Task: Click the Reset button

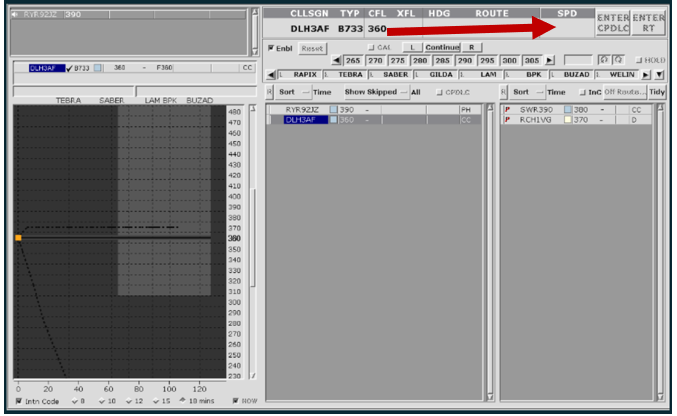Action: [x=312, y=49]
